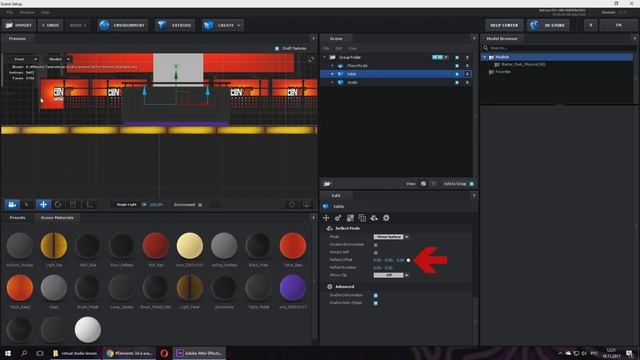The height and width of the screenshot is (360, 640).
Task: Switch to the Presets tab
Action: point(17,218)
